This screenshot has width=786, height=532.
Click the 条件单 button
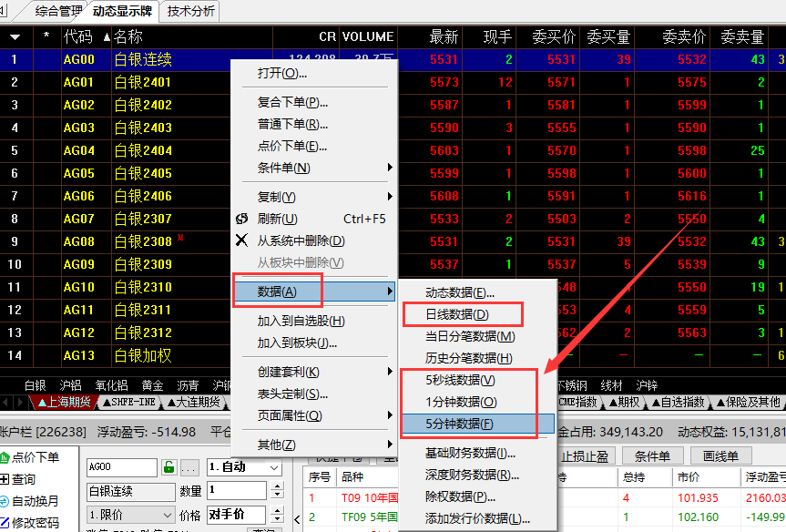click(652, 456)
